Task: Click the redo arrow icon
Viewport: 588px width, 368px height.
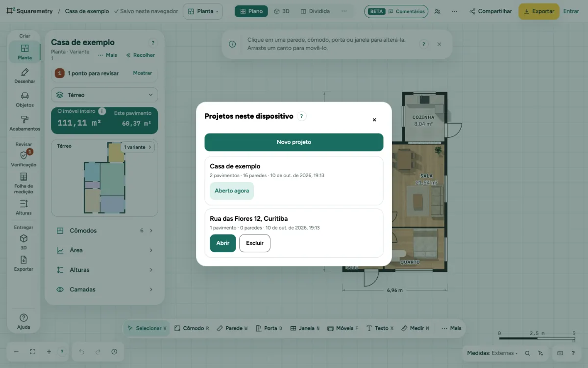Action: (x=98, y=352)
